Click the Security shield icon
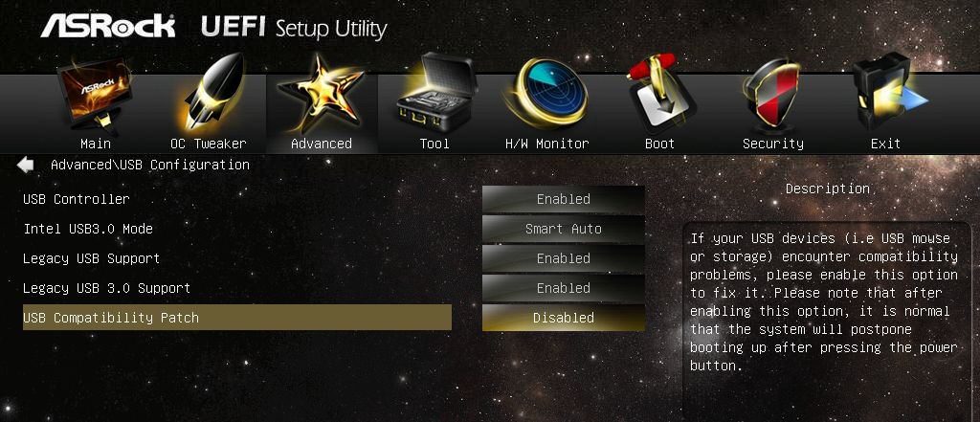Viewport: 980px width, 422px height. pos(772,93)
